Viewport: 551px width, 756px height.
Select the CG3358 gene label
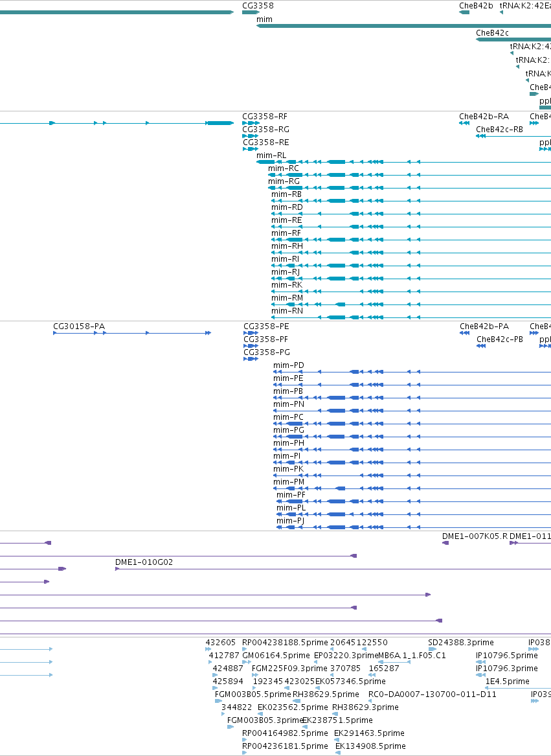pos(258,6)
